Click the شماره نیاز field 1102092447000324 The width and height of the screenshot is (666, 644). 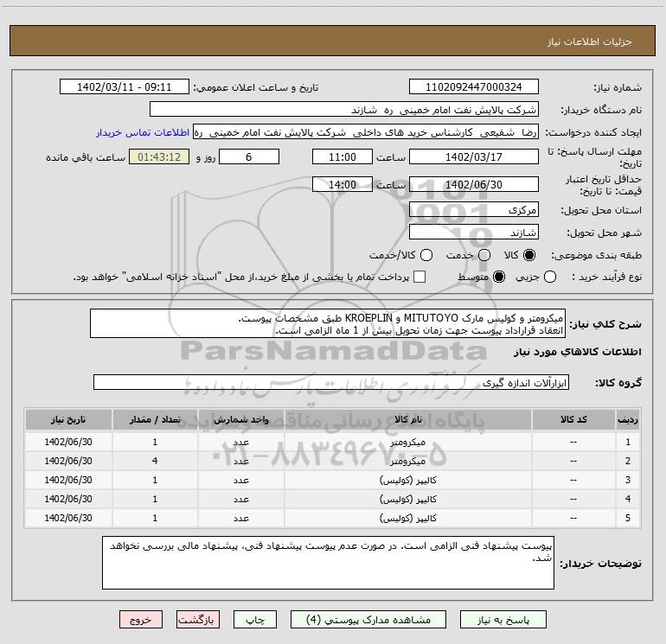[474, 87]
